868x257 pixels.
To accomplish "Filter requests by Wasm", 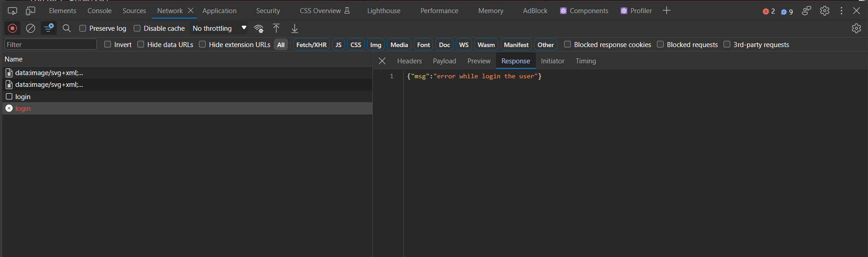I will [486, 45].
